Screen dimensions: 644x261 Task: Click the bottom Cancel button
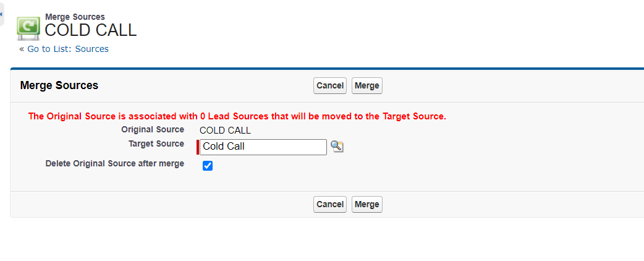(x=330, y=204)
